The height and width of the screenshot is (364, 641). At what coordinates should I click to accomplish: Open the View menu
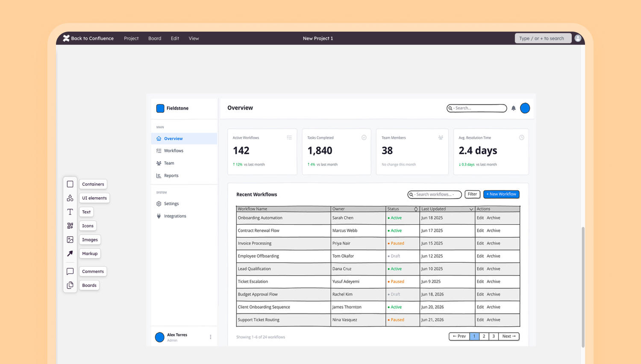(x=194, y=38)
